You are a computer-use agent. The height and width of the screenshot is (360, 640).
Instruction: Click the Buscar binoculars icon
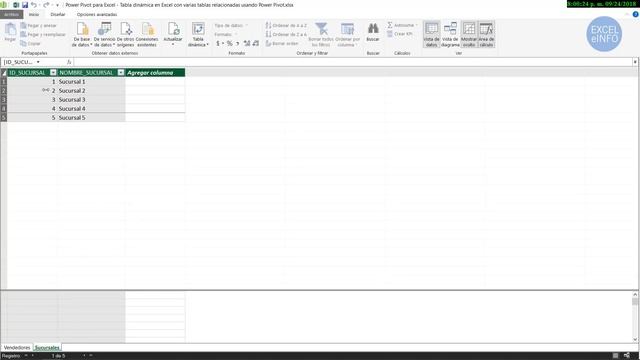pyautogui.click(x=373, y=29)
